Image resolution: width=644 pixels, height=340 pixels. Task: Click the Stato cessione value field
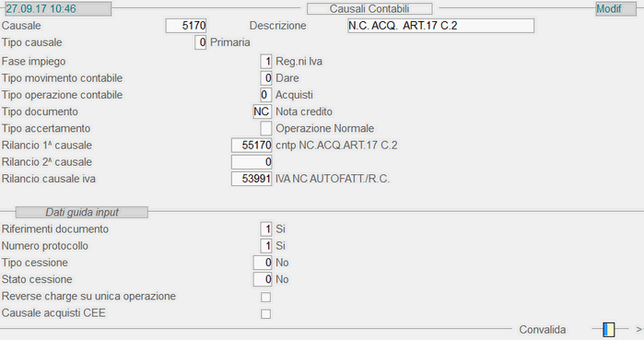(262, 279)
